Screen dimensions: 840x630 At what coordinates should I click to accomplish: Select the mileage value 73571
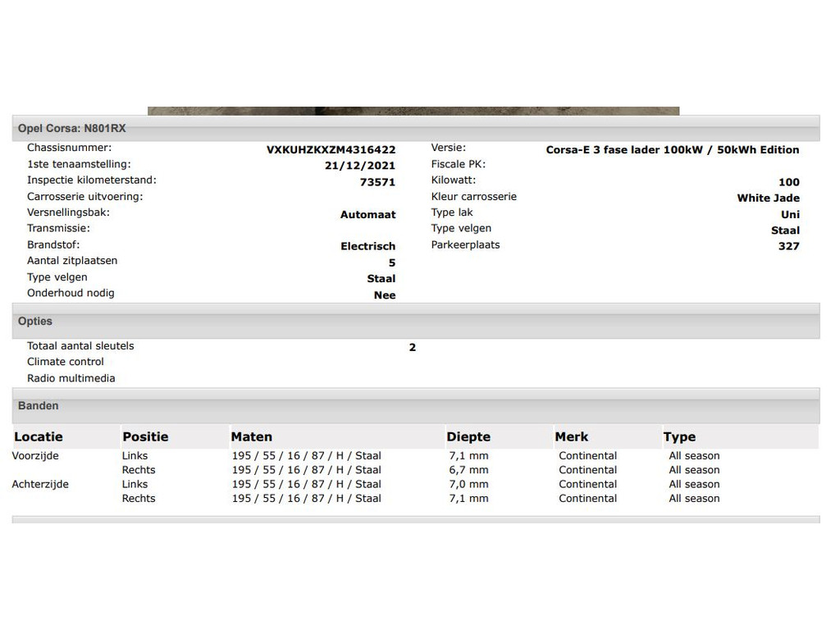pos(377,182)
